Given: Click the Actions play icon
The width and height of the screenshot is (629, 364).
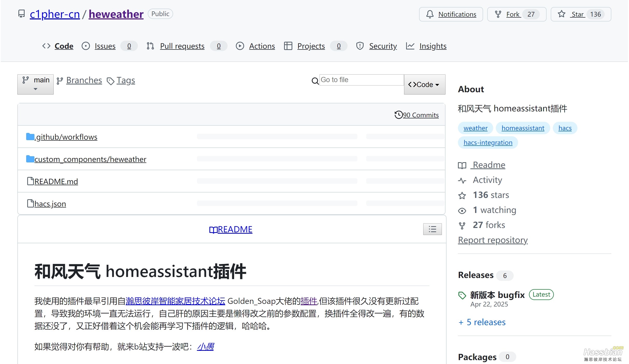Looking at the screenshot, I should [x=240, y=46].
